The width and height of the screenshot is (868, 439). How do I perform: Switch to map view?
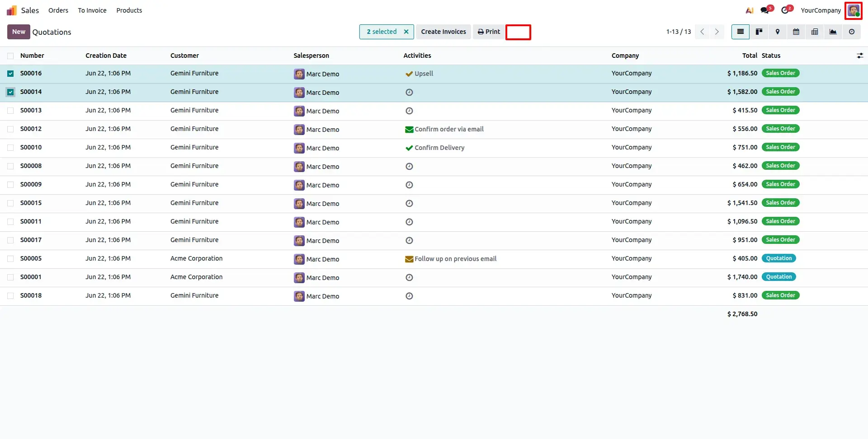(778, 32)
